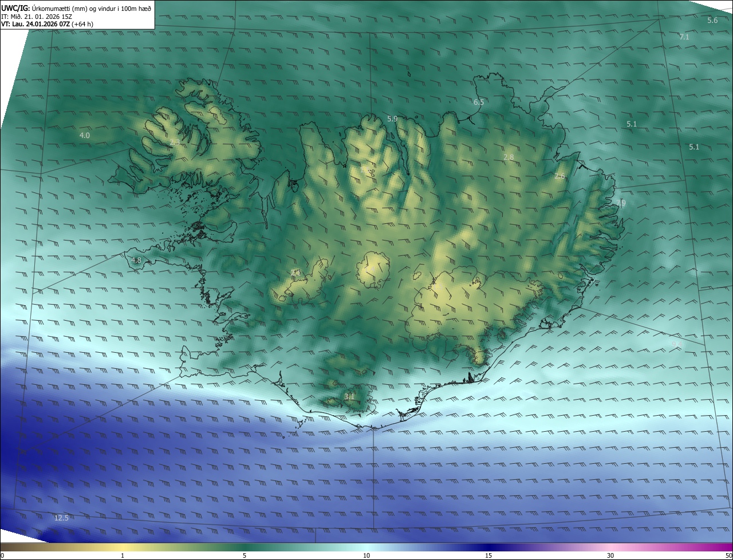Click the map value label '2.6'
The height and width of the screenshot is (560, 733).
pyautogui.click(x=559, y=176)
